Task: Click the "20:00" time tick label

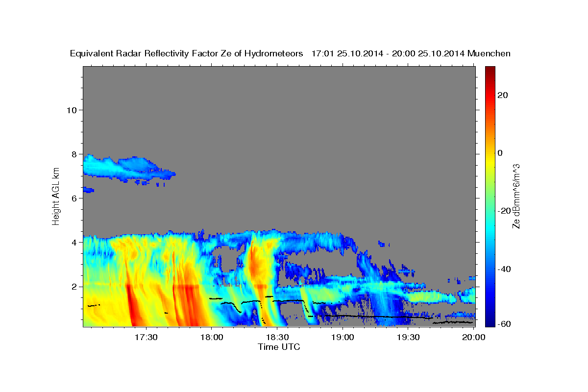Action: 474,338
